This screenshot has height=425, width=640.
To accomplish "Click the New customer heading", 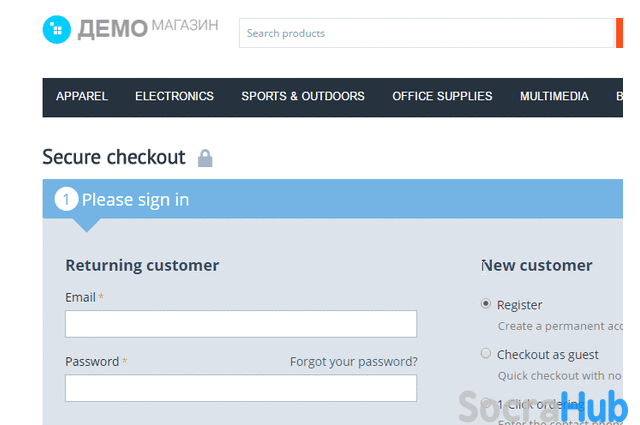I will click(537, 265).
